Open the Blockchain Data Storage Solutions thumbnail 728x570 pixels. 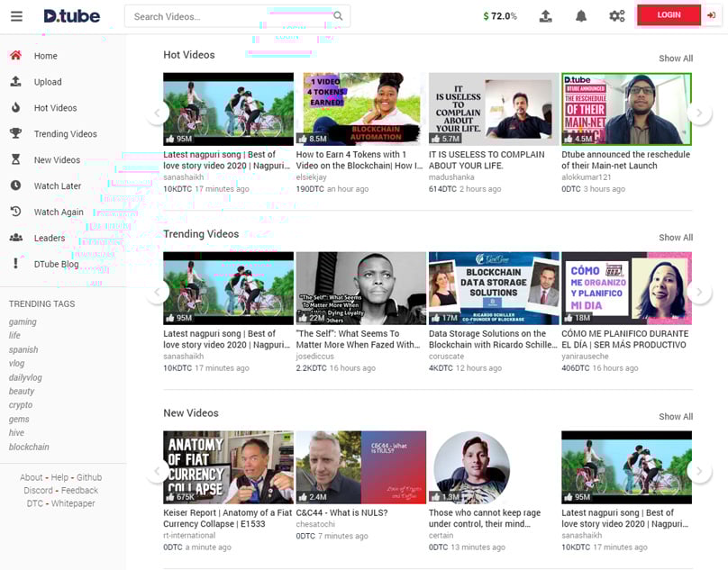[x=494, y=288]
